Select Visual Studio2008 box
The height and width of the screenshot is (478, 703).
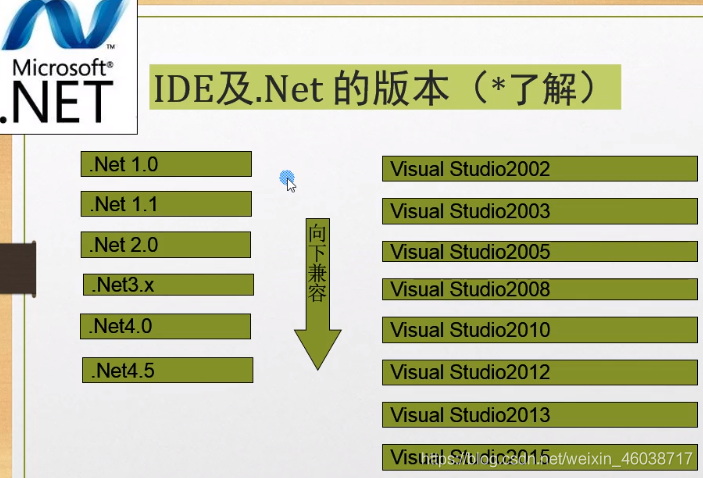[540, 289]
